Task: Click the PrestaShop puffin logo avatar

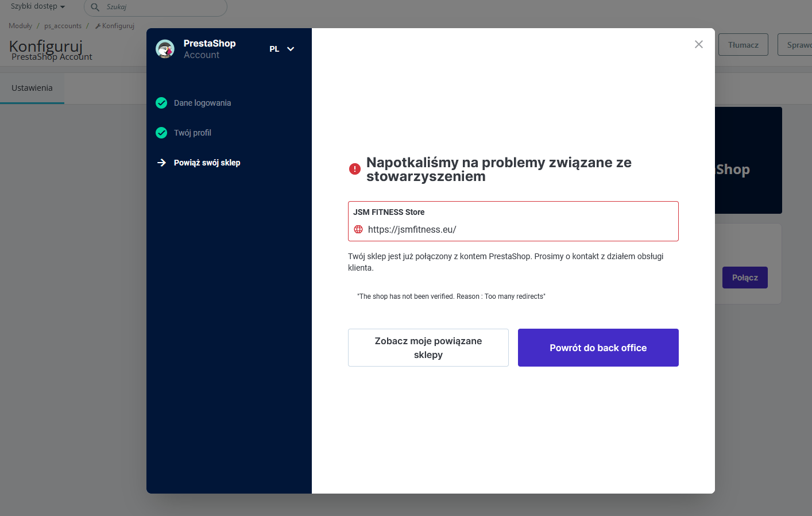Action: pyautogui.click(x=165, y=49)
